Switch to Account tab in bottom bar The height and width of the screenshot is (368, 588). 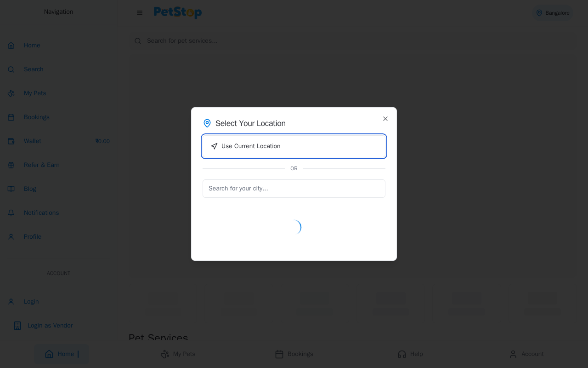[526, 354]
